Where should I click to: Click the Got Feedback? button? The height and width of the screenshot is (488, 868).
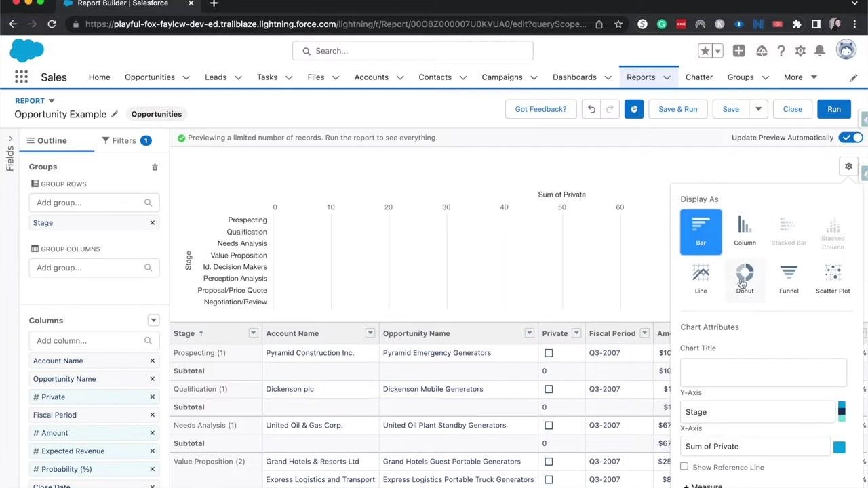pyautogui.click(x=540, y=109)
